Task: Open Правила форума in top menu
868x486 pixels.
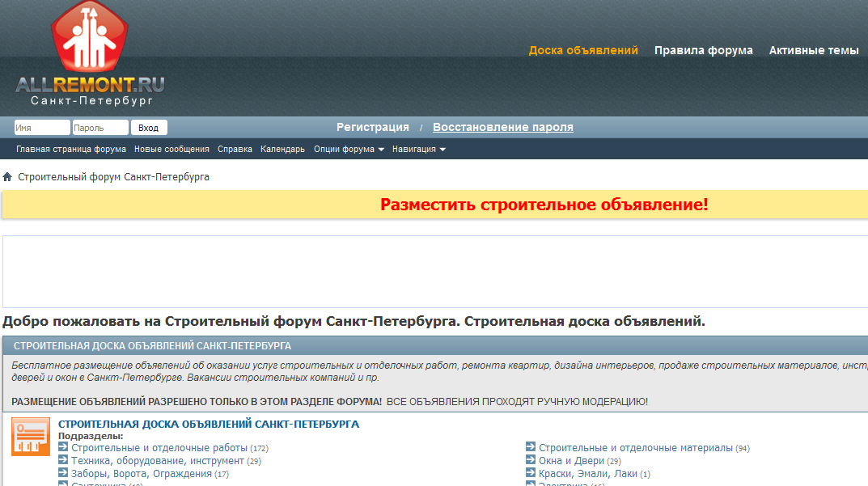Action: (x=704, y=50)
